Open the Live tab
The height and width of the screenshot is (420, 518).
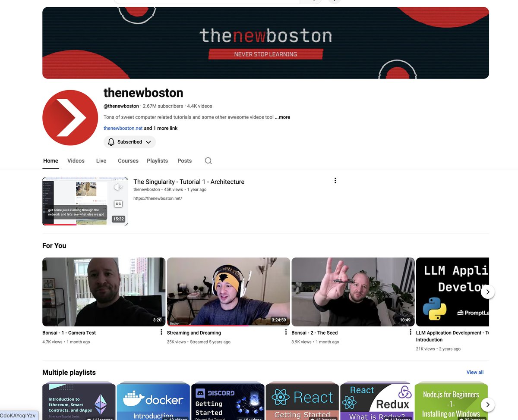pos(101,161)
